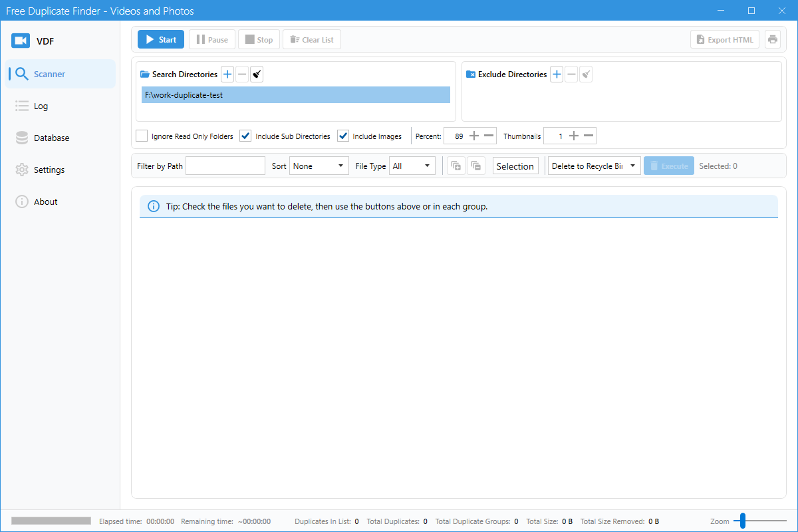Open the Sort dropdown
The width and height of the screenshot is (798, 532).
tap(319, 166)
